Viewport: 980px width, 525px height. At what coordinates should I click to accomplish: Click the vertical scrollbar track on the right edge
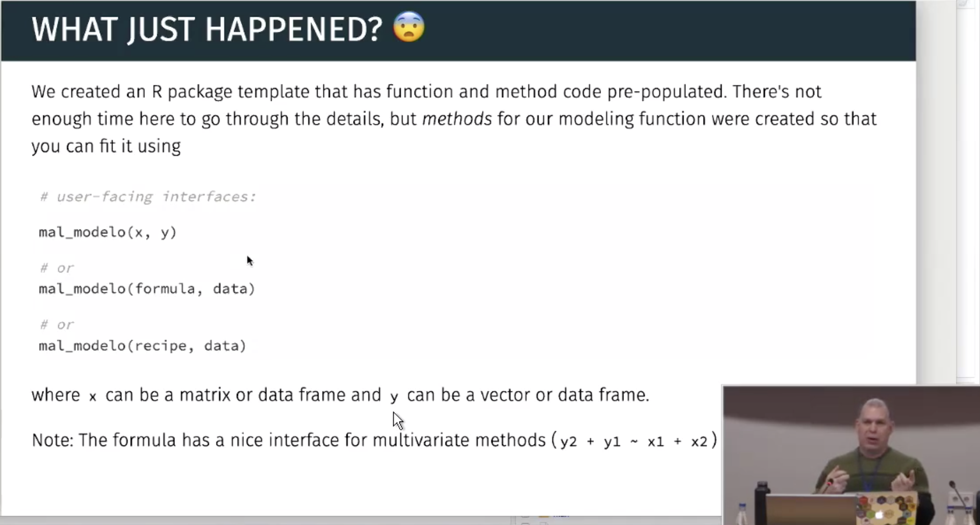[968, 190]
